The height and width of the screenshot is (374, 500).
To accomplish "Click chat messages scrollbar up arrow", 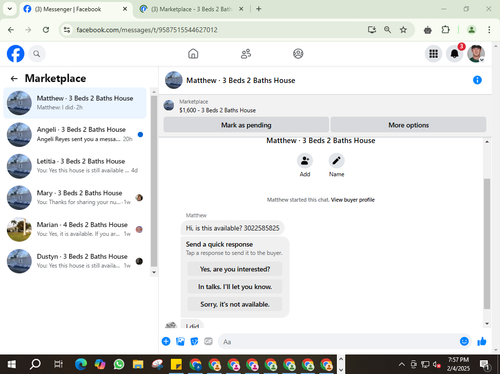I will [x=487, y=142].
